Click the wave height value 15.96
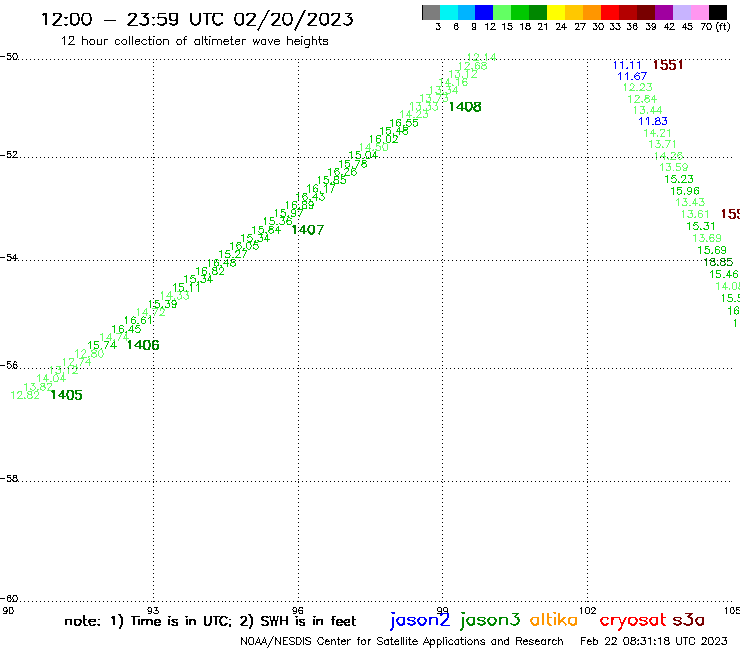 click(x=685, y=191)
